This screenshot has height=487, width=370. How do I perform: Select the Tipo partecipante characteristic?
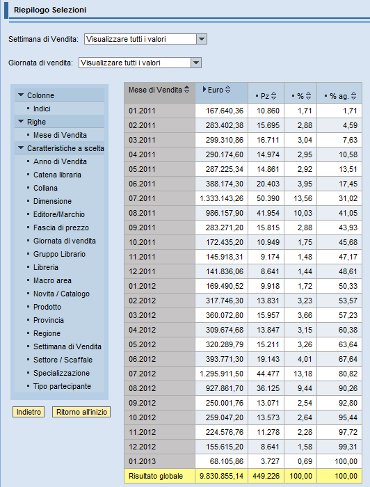pos(62,386)
